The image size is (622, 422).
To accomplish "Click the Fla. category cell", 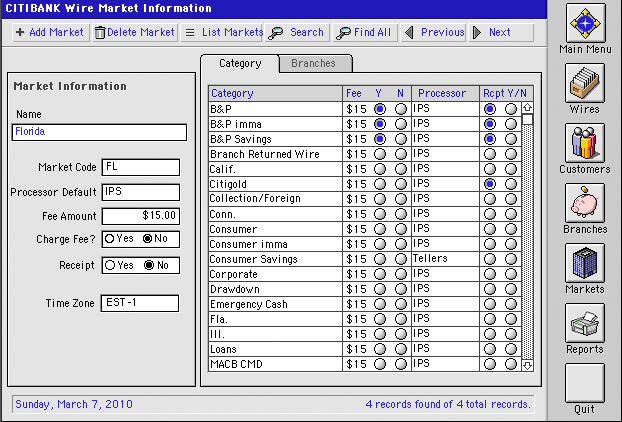I will [275, 319].
